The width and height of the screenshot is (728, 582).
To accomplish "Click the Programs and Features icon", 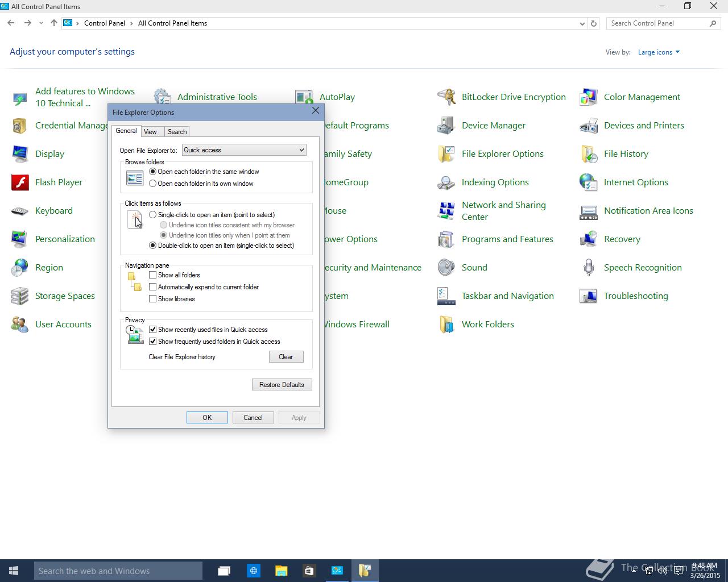I will [x=446, y=239].
